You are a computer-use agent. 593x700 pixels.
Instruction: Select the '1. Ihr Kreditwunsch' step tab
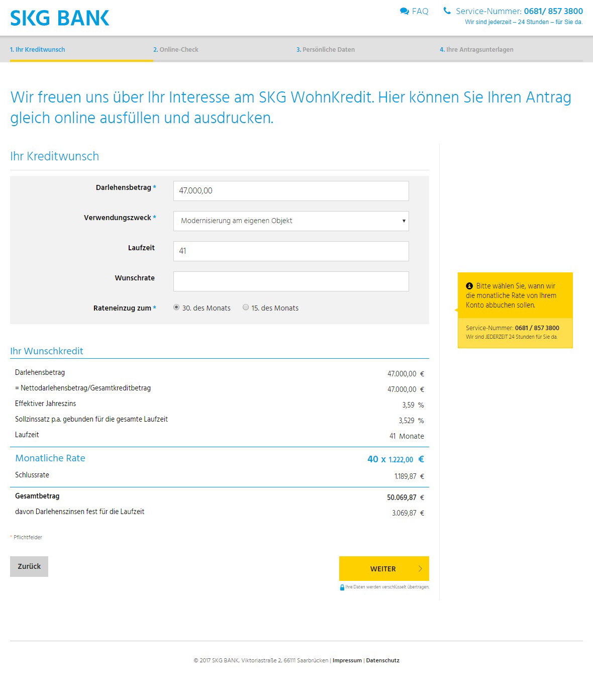point(38,49)
